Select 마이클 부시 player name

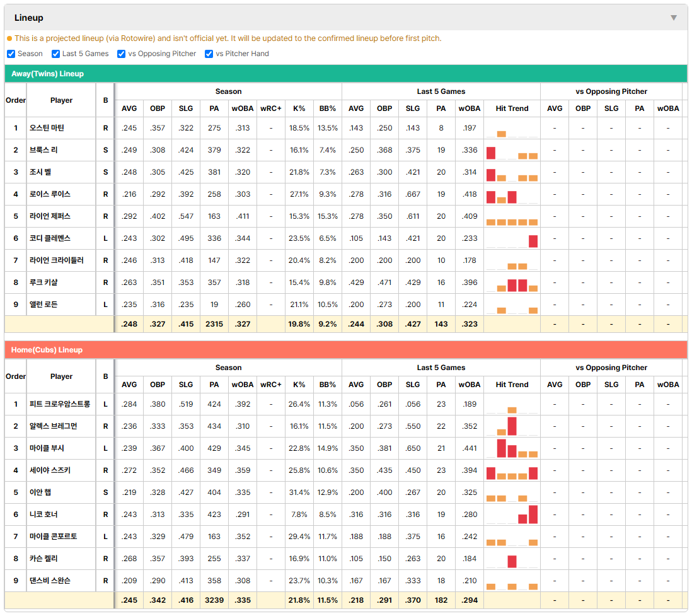47,448
